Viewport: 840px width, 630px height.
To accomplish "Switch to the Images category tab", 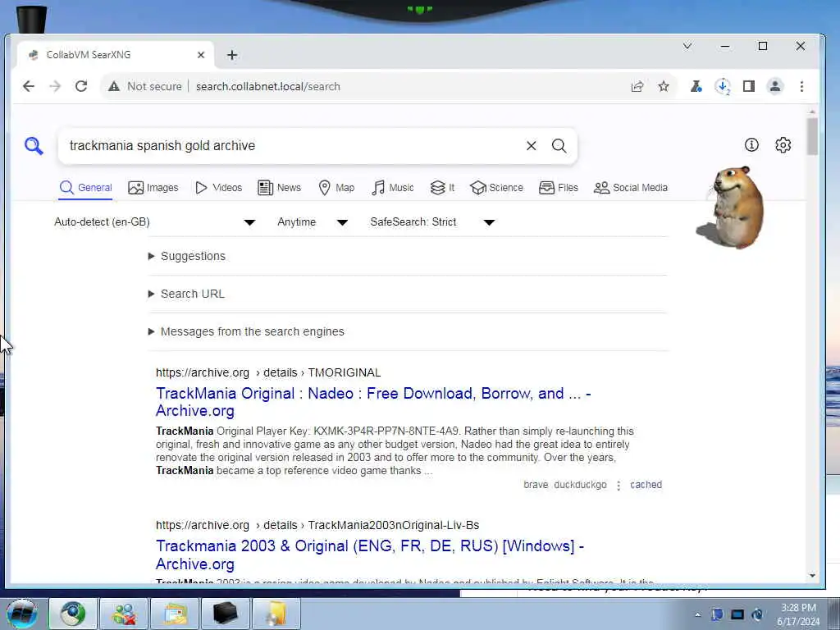I will click(x=153, y=188).
